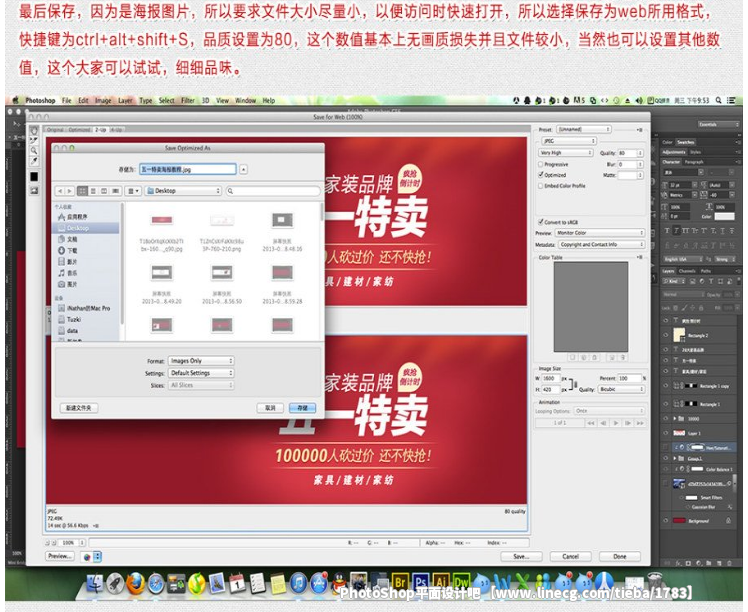Open the Metadata Copyright and Contact Info dropdown
This screenshot has width=748, height=612.
[x=602, y=244]
